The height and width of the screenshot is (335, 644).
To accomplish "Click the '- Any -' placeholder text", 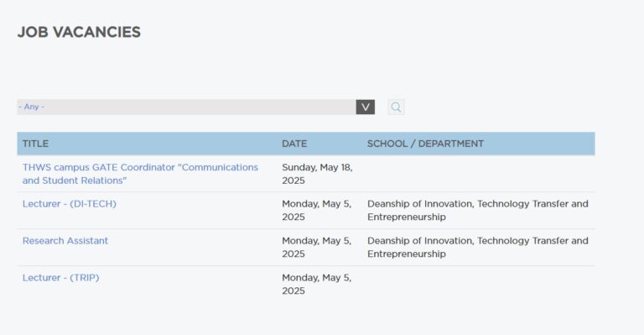I will 32,107.
